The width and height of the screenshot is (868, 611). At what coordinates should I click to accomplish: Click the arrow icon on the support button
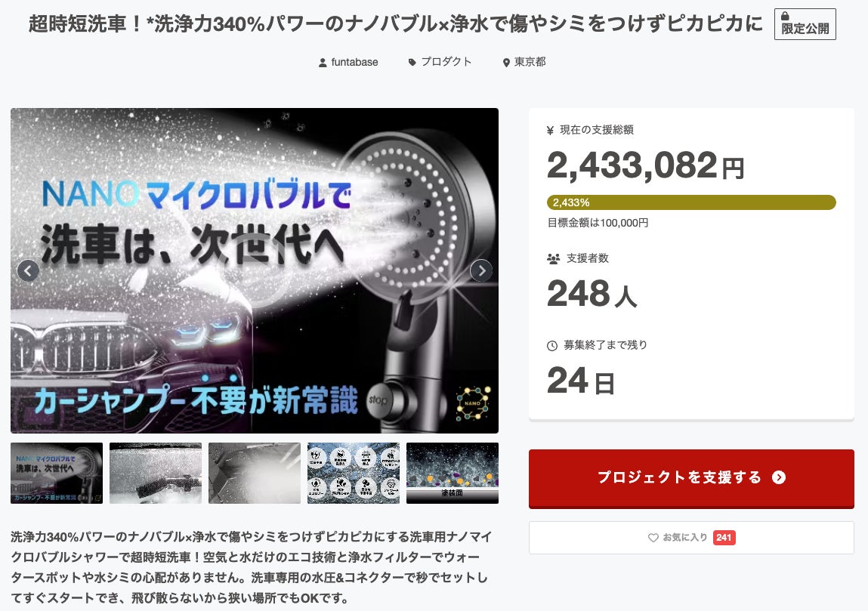779,477
